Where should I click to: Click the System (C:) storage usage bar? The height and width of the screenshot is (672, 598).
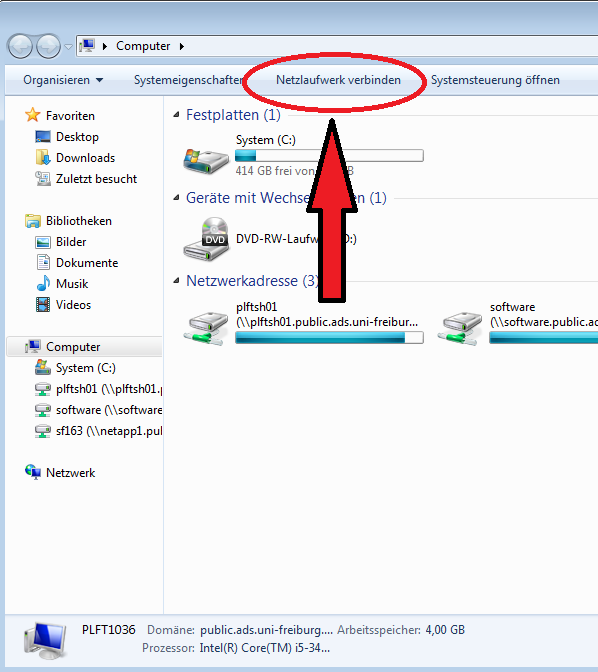(x=329, y=156)
